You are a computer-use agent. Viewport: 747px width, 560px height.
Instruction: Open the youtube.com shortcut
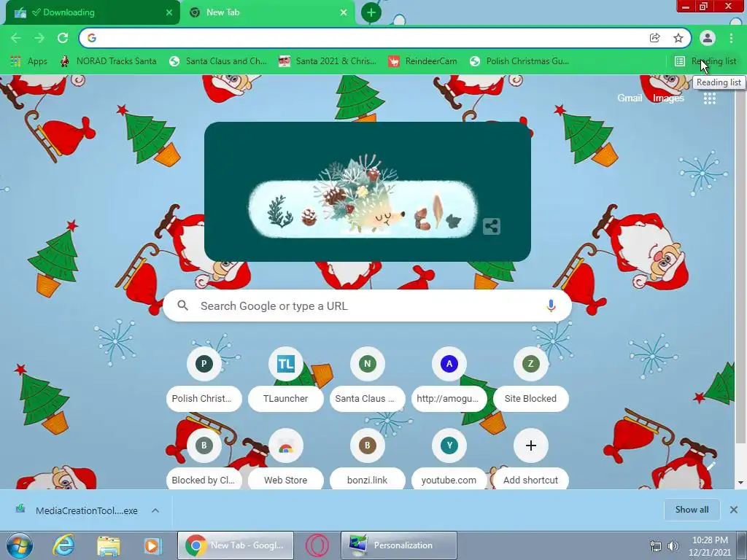[x=449, y=459]
